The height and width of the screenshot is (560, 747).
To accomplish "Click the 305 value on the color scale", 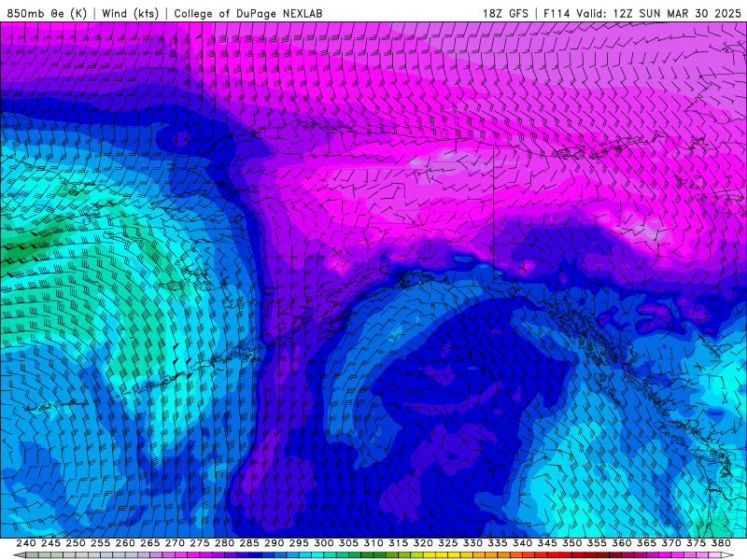I will [x=348, y=543].
